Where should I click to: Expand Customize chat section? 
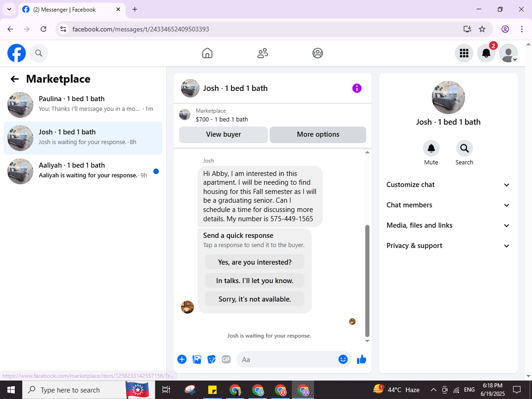click(x=448, y=185)
